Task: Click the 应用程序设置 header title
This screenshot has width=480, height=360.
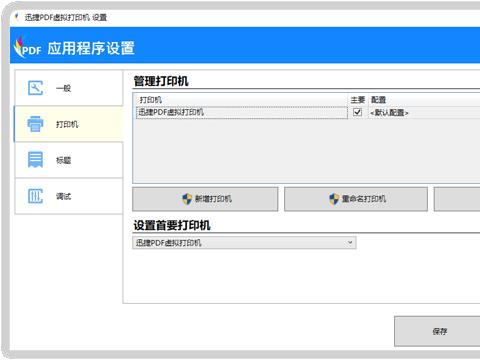Action: pos(91,48)
